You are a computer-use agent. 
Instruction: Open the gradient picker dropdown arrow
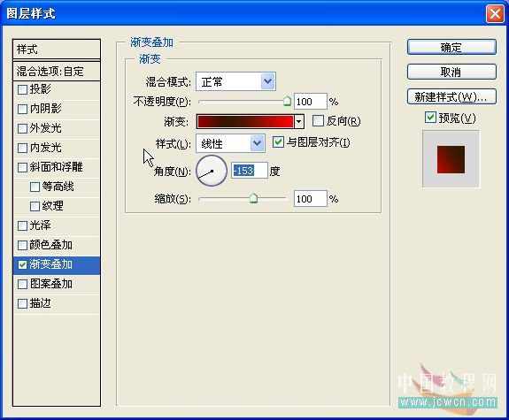pos(298,122)
